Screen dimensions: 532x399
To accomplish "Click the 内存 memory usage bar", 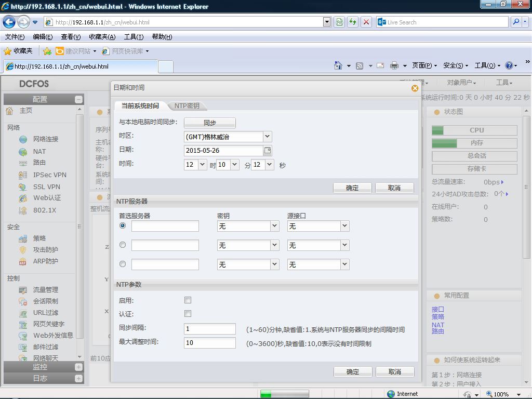I will (x=474, y=143).
